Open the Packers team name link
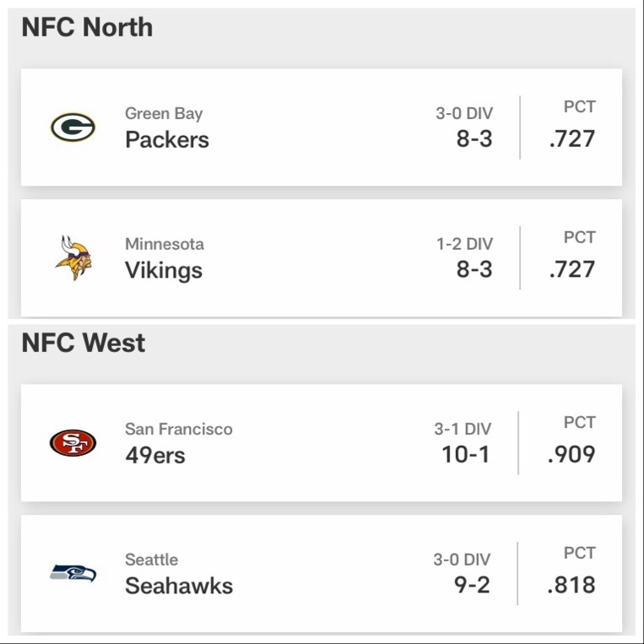The image size is (644, 644). [167, 139]
